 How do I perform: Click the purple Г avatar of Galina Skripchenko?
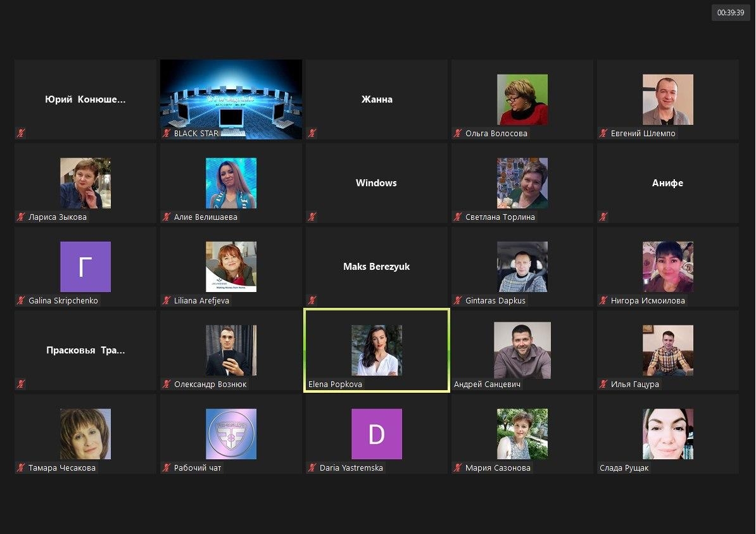tap(85, 267)
